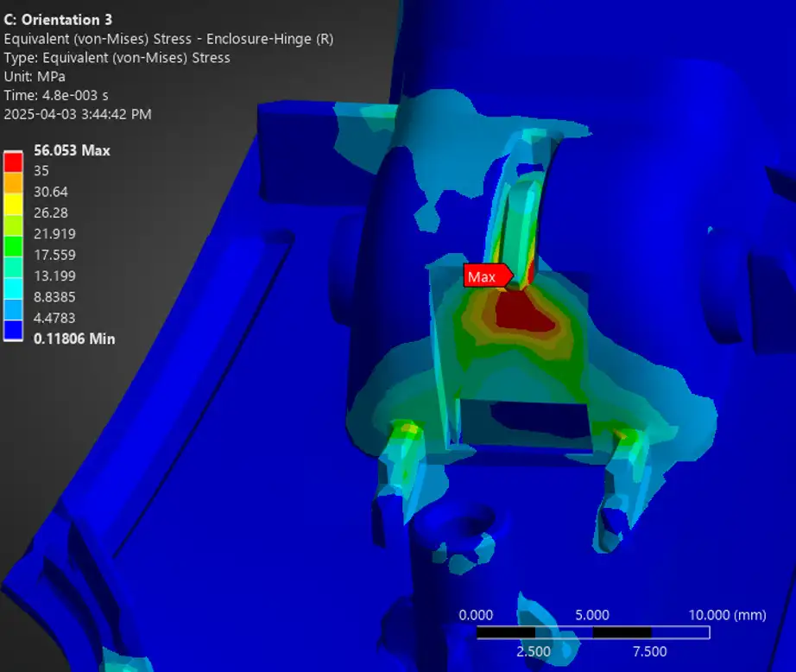Click the 'Enclosure-Hinge (R)' result name line
The width and height of the screenshot is (796, 672).
[x=168, y=39]
